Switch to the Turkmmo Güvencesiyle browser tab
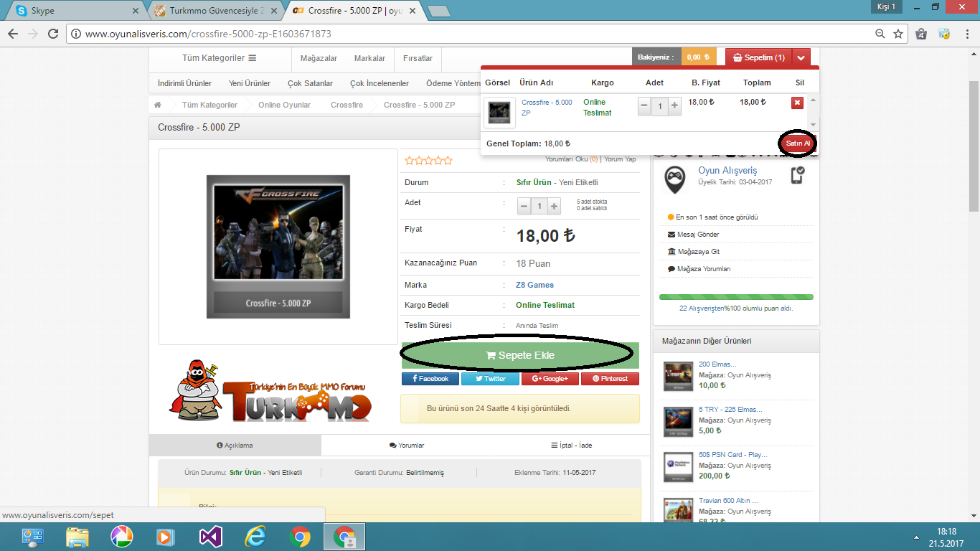980x551 pixels. point(216,11)
